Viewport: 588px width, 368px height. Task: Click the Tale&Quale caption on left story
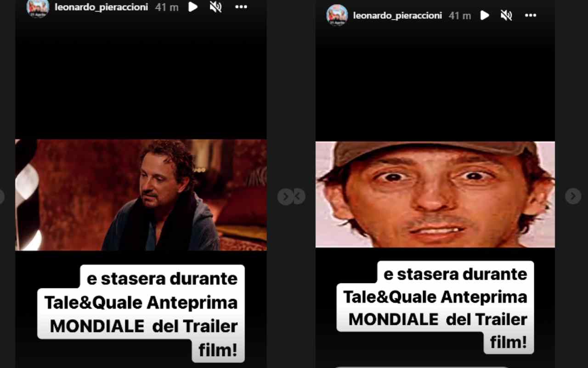141,303
